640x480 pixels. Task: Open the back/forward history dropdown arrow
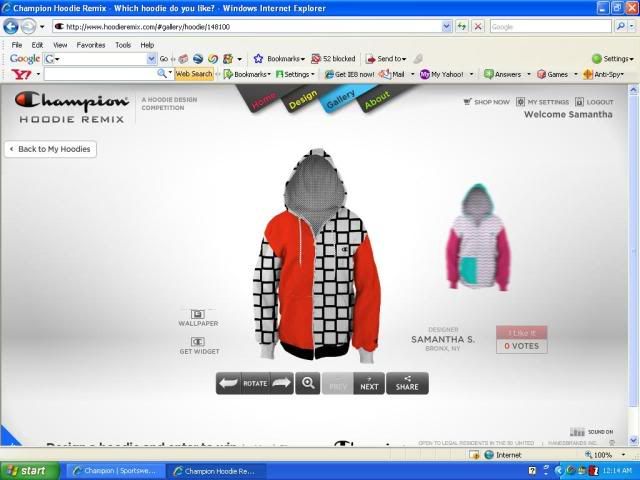point(42,27)
